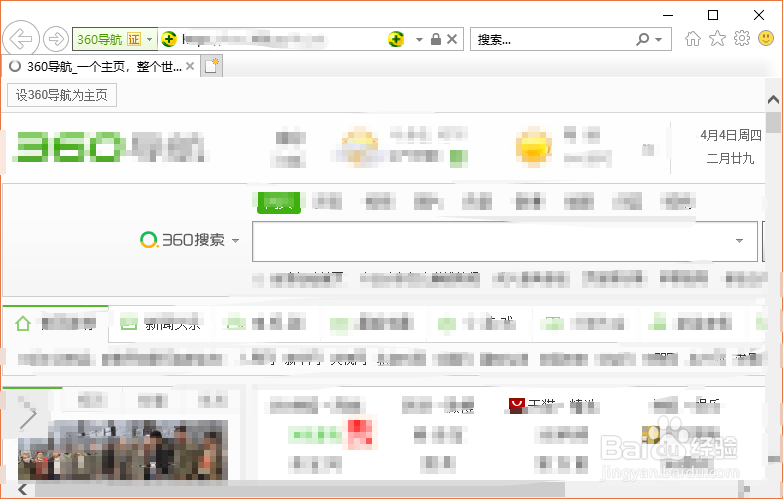
Task: Click the 设360导航为主页 button
Action: click(x=62, y=95)
